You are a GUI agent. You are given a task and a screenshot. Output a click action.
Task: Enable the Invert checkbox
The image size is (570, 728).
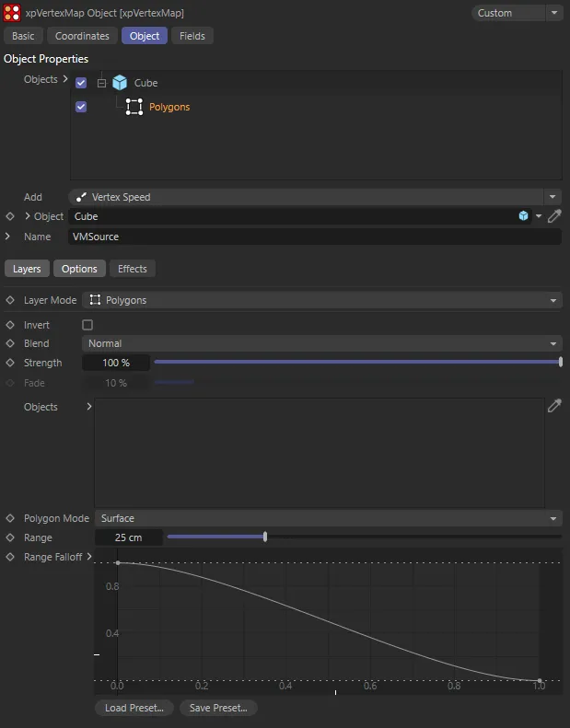click(x=87, y=325)
